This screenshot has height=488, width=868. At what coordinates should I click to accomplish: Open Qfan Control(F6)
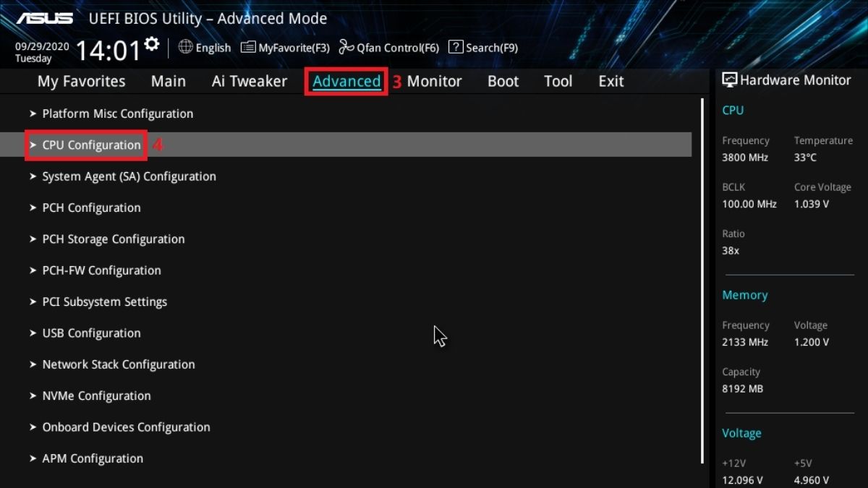pos(398,48)
